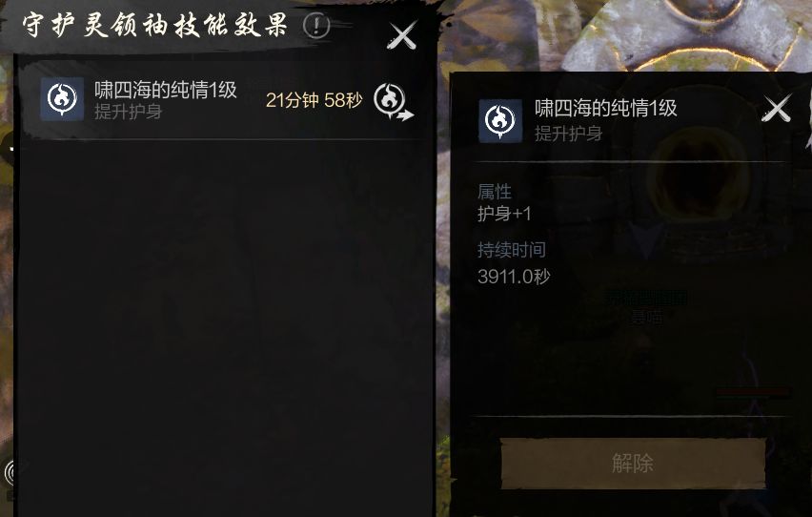
Task: Click the 提升护身 subtitle in the list row
Action: click(128, 111)
